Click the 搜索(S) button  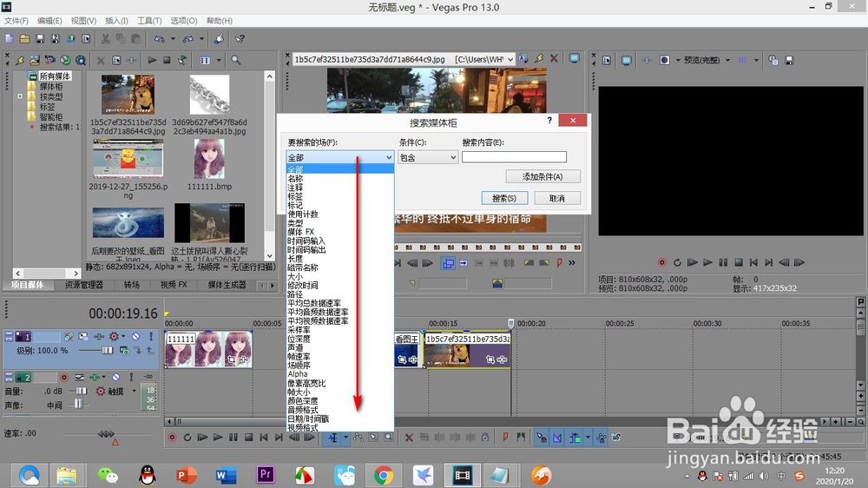504,198
